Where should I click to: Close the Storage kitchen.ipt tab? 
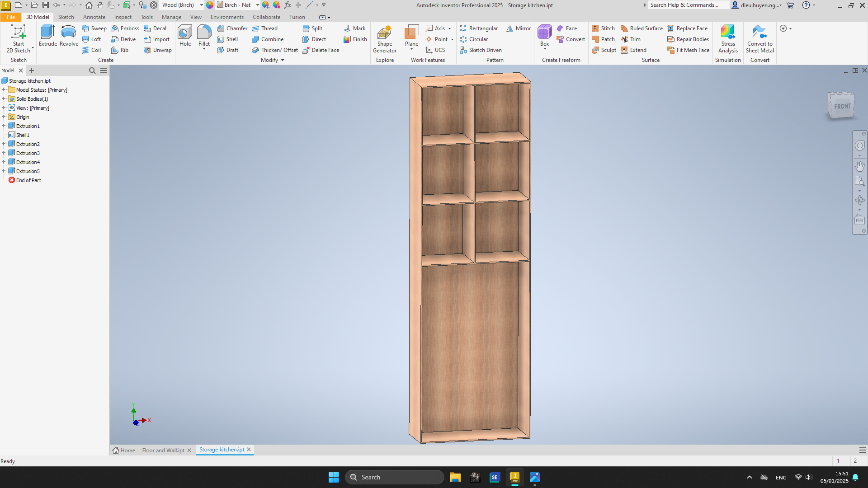coord(249,450)
